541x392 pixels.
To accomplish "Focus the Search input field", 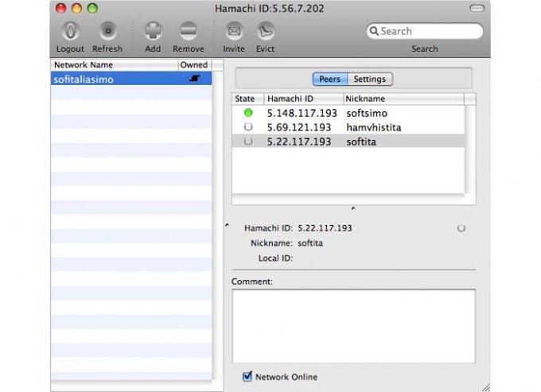I will click(425, 31).
